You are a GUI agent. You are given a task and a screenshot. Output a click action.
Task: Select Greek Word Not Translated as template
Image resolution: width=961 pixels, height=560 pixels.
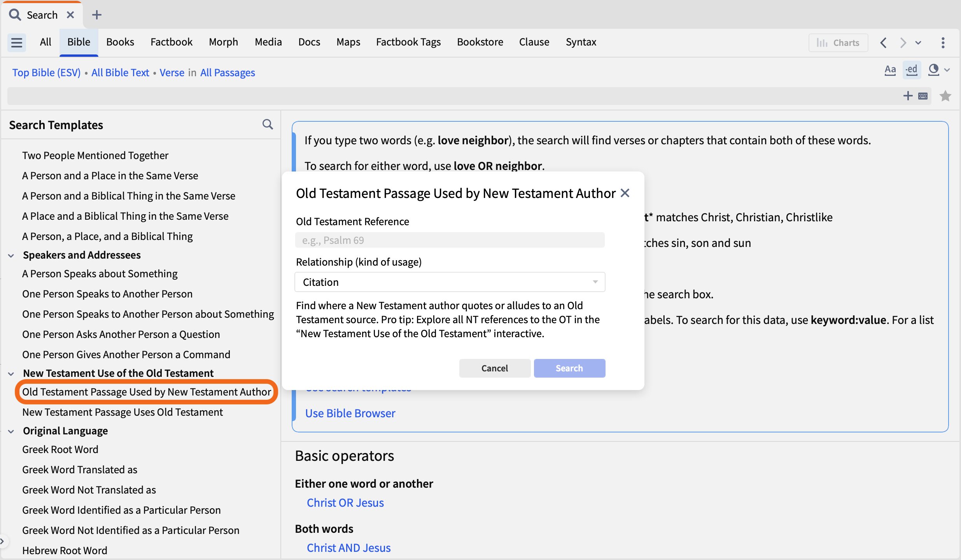pos(89,490)
